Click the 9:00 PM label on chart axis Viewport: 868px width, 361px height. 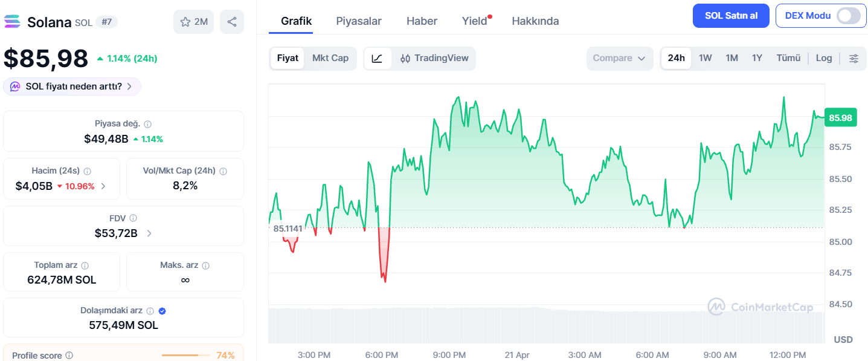449,355
